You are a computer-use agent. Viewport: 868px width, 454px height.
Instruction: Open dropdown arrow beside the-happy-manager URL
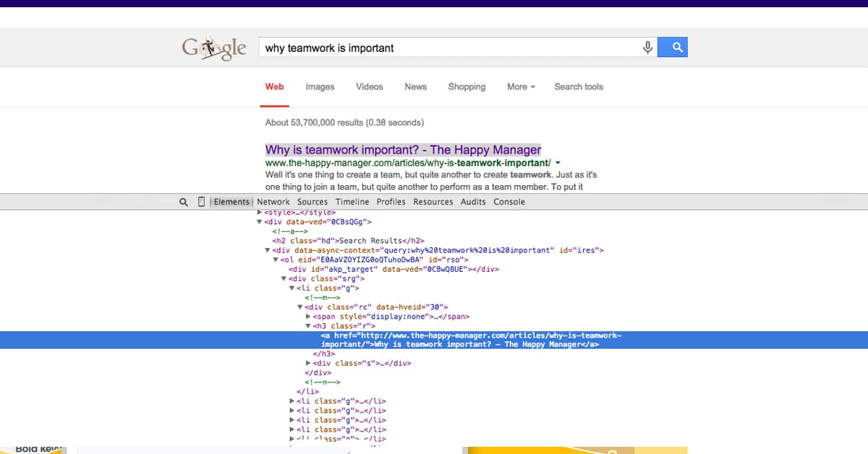558,164
